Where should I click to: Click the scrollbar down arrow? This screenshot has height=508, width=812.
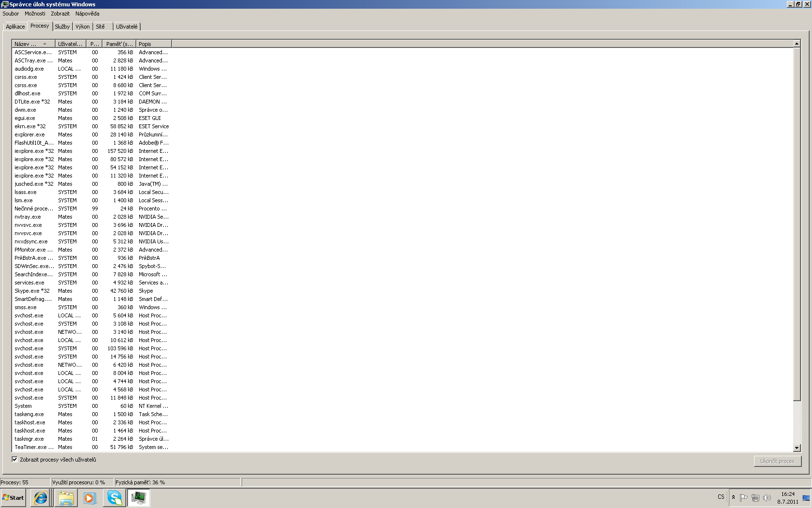[x=797, y=448]
